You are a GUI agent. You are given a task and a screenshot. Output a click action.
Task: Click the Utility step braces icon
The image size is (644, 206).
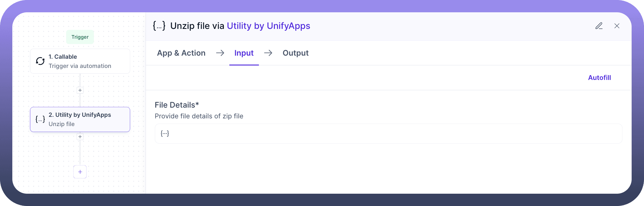click(x=40, y=119)
